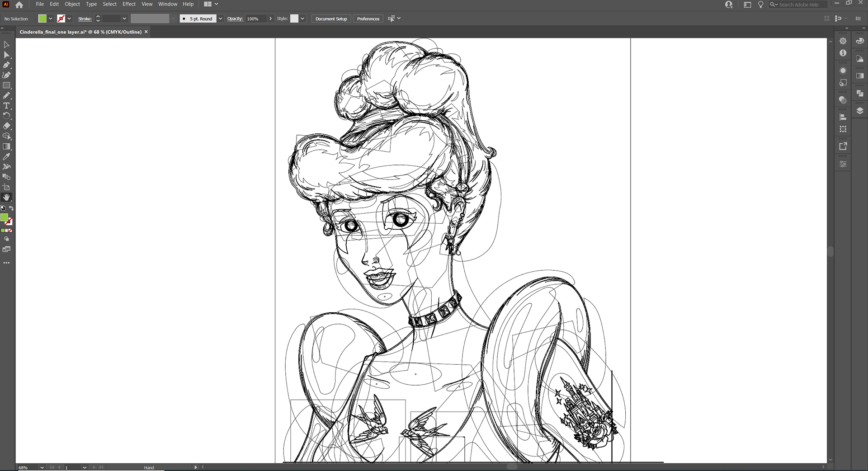This screenshot has height=471, width=868.
Task: Select the Artboard tool
Action: (x=6, y=187)
